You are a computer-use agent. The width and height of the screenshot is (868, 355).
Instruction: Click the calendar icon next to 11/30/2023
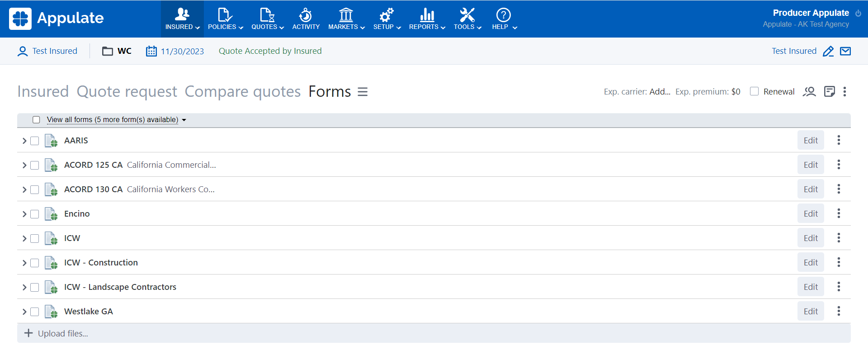coord(151,51)
